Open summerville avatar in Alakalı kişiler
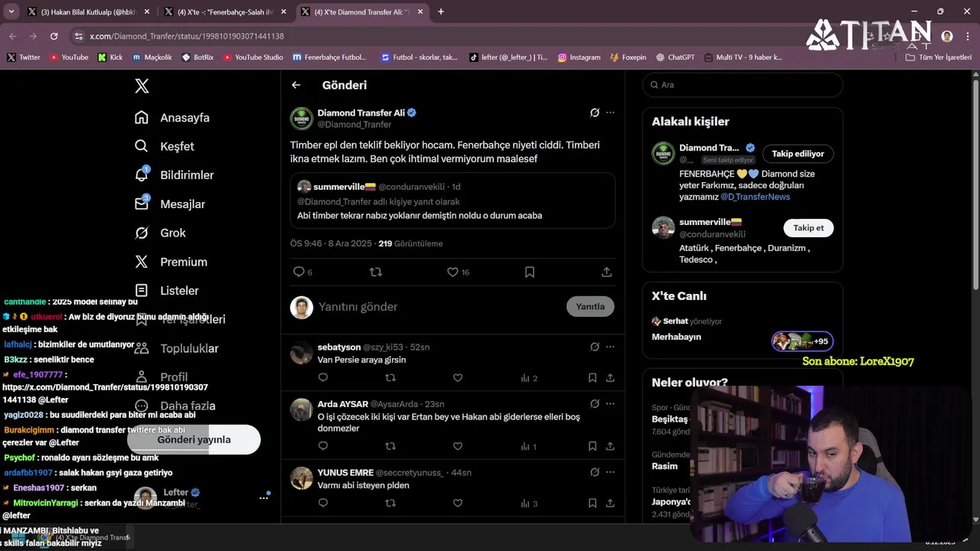The width and height of the screenshot is (980, 551). click(663, 228)
